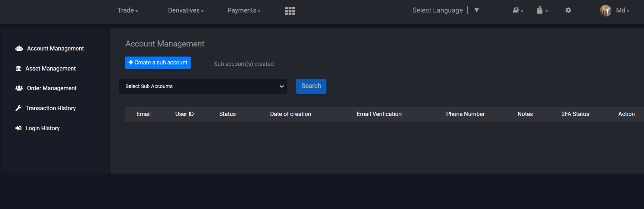Expand the Payments menu

244,10
